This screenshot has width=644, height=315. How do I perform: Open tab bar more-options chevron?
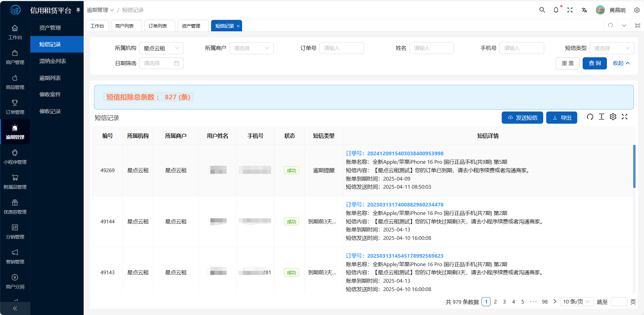[x=624, y=26]
